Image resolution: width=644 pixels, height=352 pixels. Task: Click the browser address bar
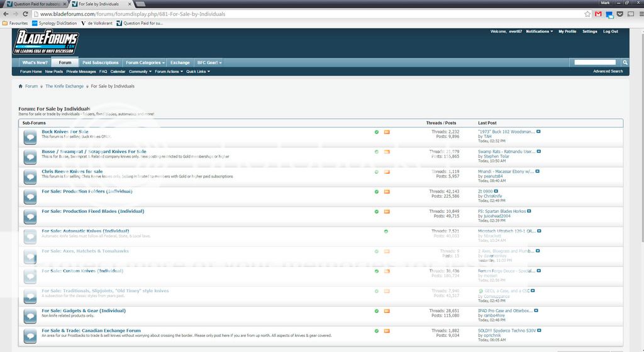(308, 14)
